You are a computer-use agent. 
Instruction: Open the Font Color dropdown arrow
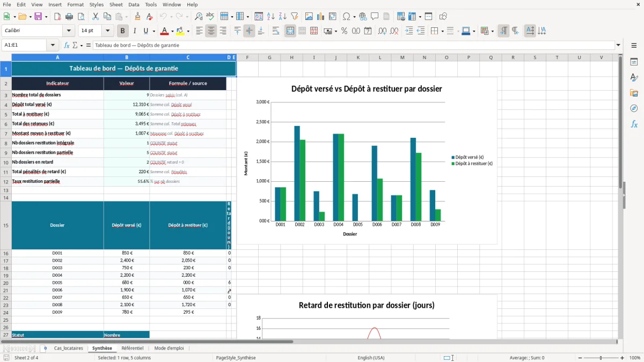(x=172, y=31)
